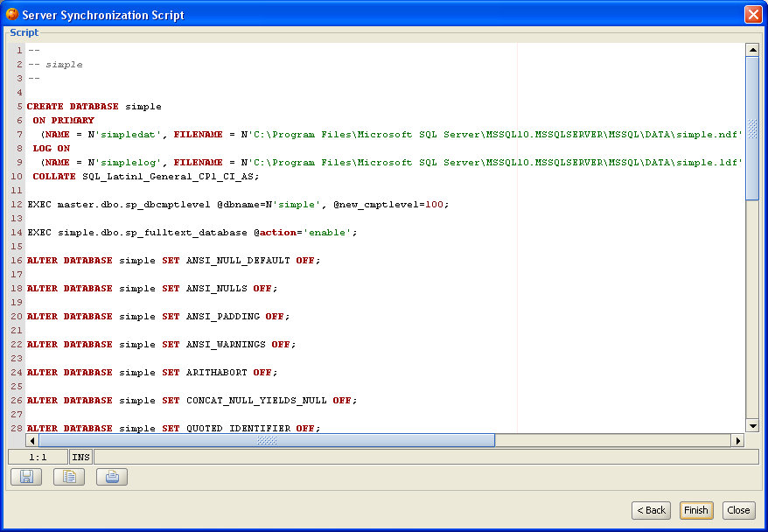The height and width of the screenshot is (532, 768).
Task: Click the Close button at bottom right
Action: tap(738, 510)
